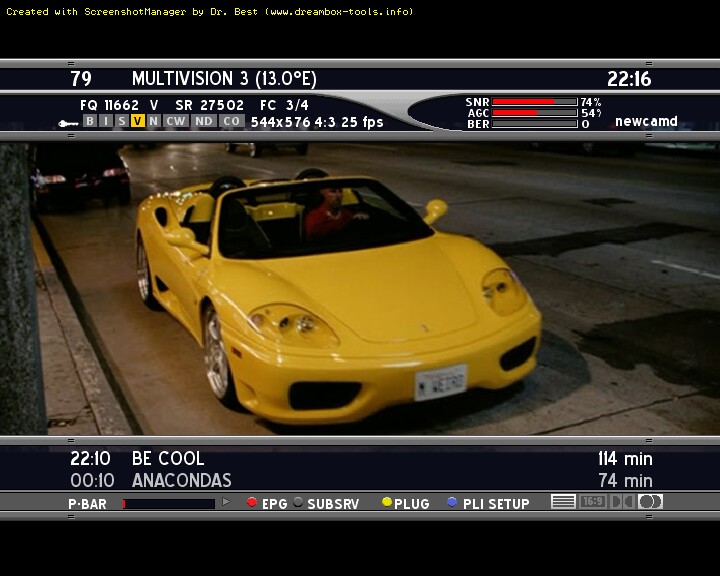720x576 pixels.
Task: Click the FQ 11662 frequency value
Action: pyautogui.click(x=109, y=105)
